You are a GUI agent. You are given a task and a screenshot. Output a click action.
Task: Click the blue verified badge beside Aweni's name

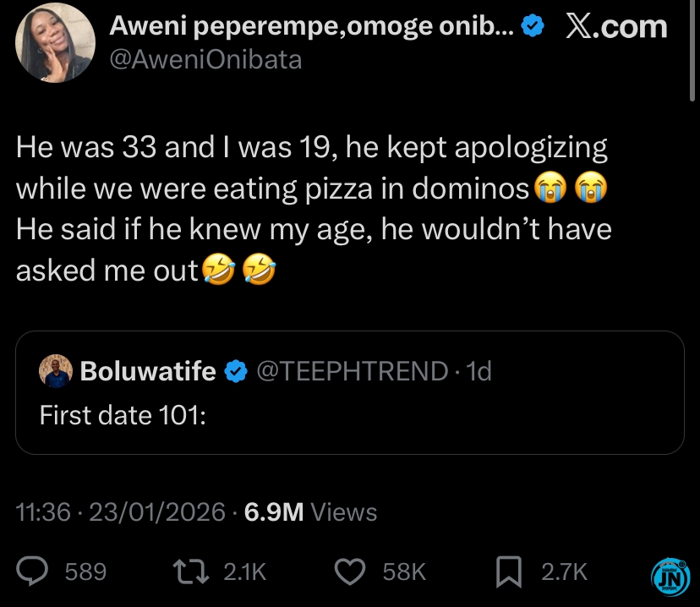[532, 27]
